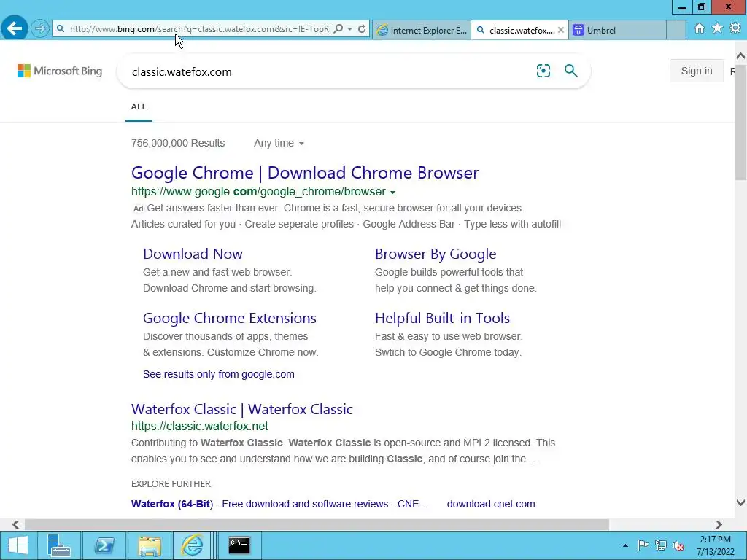747x560 pixels.
Task: Click the Action Center flag tray icon
Action: point(643,545)
